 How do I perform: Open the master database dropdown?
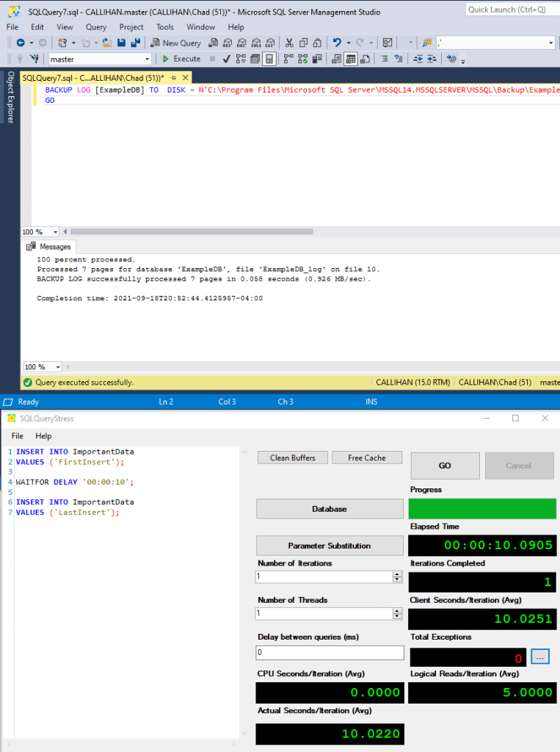tap(147, 59)
